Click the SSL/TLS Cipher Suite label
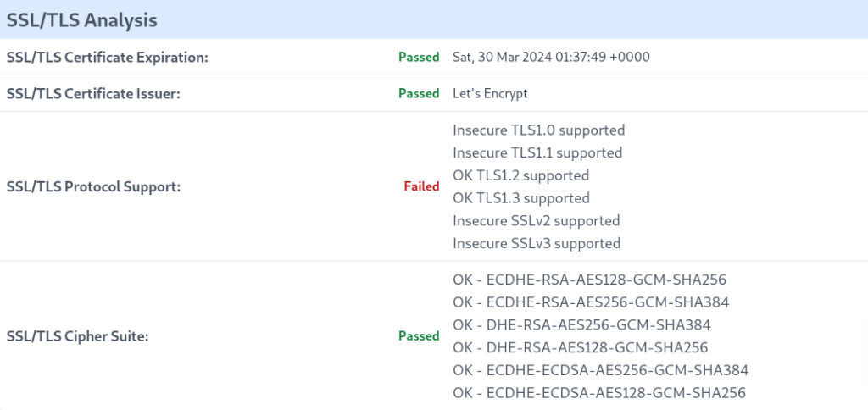 [77, 335]
